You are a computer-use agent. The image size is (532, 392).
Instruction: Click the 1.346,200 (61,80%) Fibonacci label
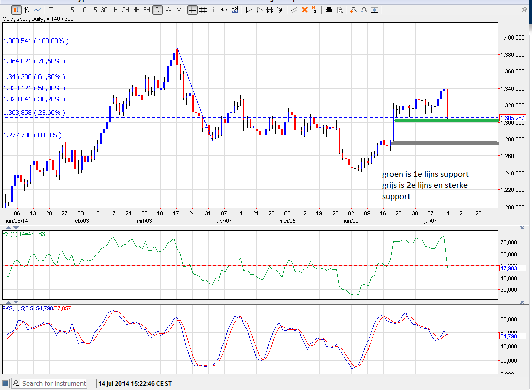tap(34, 76)
